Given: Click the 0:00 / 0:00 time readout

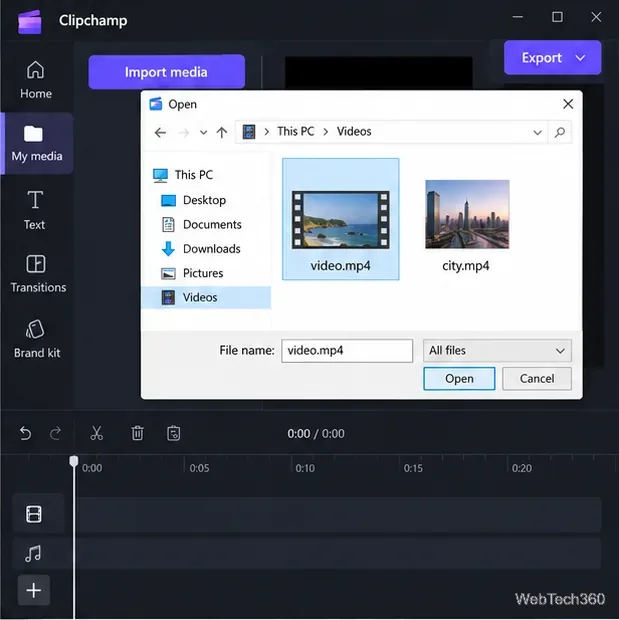Looking at the screenshot, I should point(316,434).
